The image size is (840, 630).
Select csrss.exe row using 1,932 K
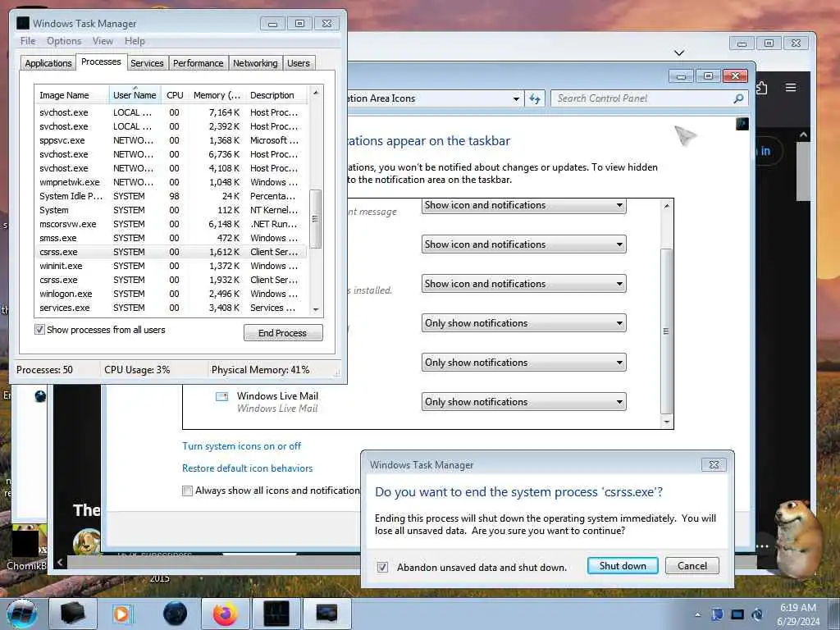point(170,280)
